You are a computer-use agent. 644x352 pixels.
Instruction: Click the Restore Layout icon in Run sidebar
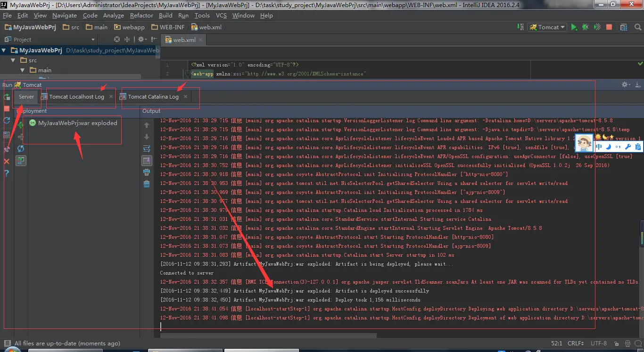coord(7,135)
